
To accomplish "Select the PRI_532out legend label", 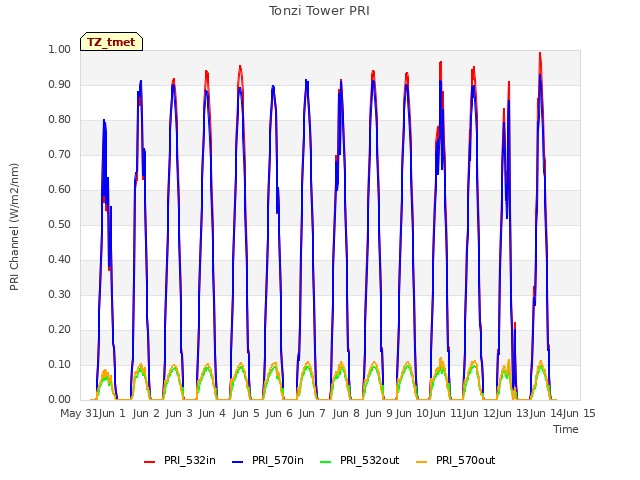I will [370, 460].
